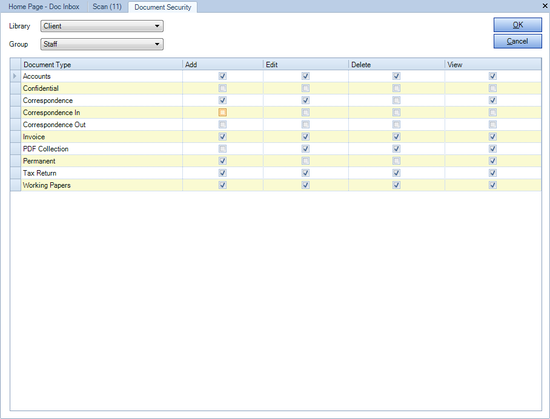Viewport: 550px width, 419px height.
Task: Uncheck View permission for Accounts
Action: pyautogui.click(x=493, y=76)
